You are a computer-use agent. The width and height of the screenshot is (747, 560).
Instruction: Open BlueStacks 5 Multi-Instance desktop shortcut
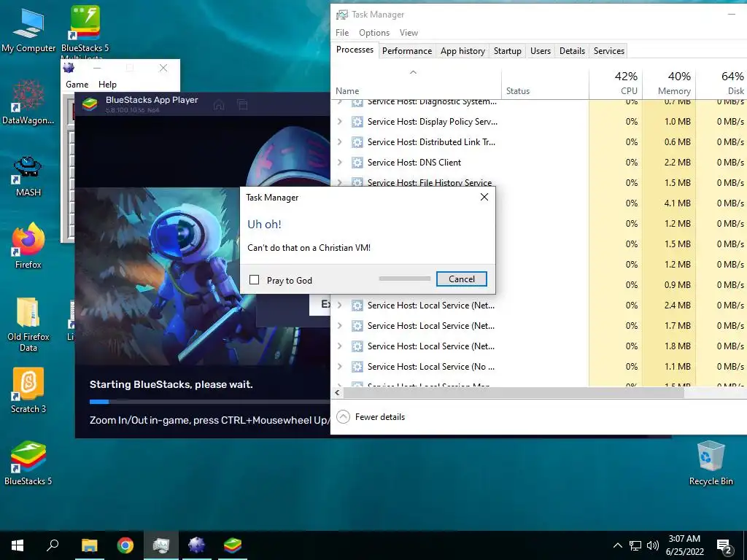click(x=85, y=31)
